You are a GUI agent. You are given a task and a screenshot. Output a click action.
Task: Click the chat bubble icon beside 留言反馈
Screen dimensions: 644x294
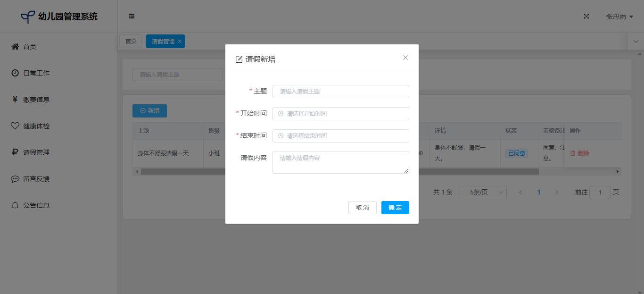[15, 179]
